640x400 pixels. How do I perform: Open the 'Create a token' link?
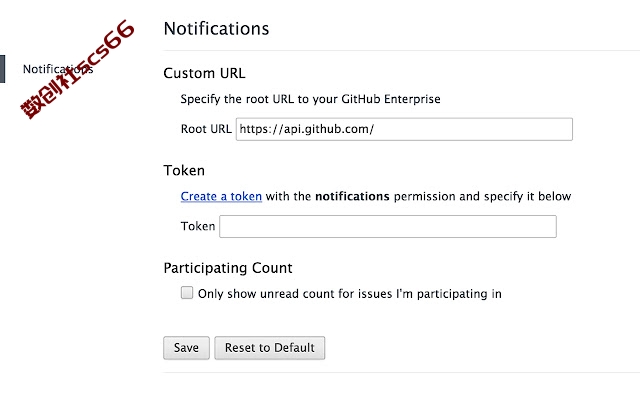coord(221,196)
